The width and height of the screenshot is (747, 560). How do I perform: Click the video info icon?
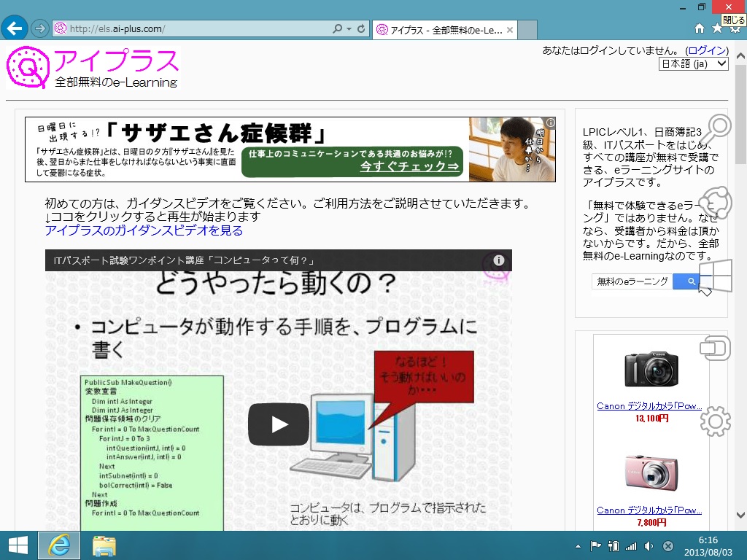point(499,260)
